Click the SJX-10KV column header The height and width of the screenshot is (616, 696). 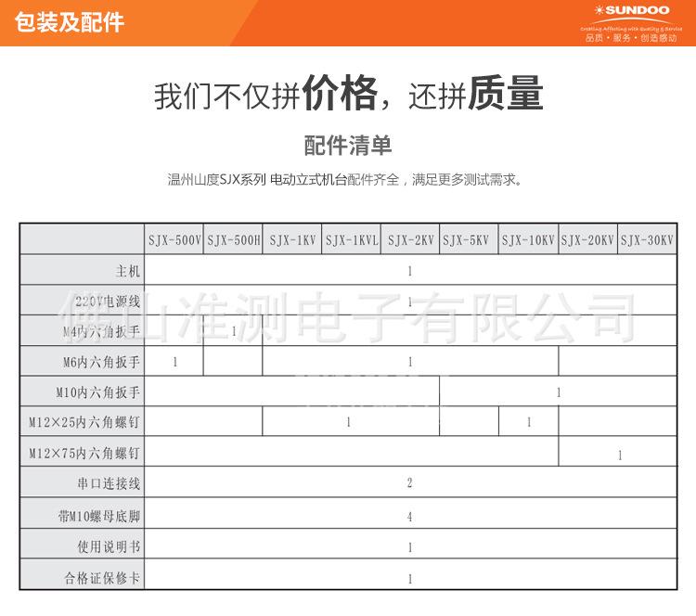click(528, 239)
